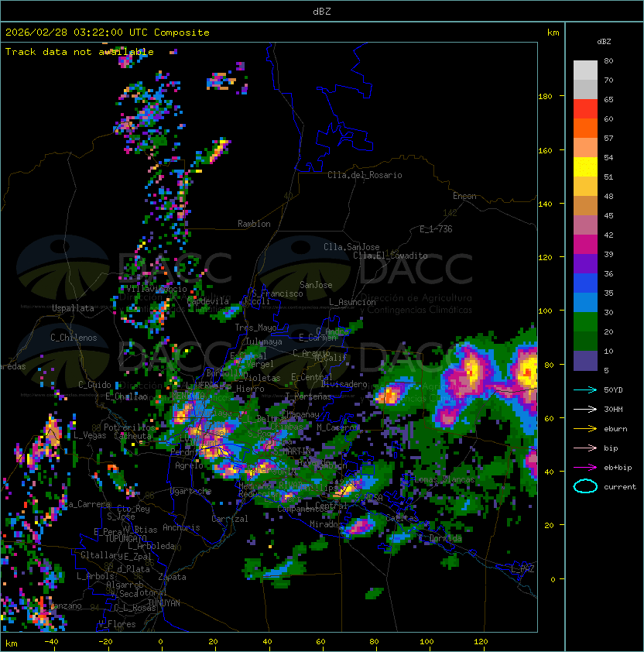Click the 'L_Asuncion' map label
644x652 pixels.
352,302
